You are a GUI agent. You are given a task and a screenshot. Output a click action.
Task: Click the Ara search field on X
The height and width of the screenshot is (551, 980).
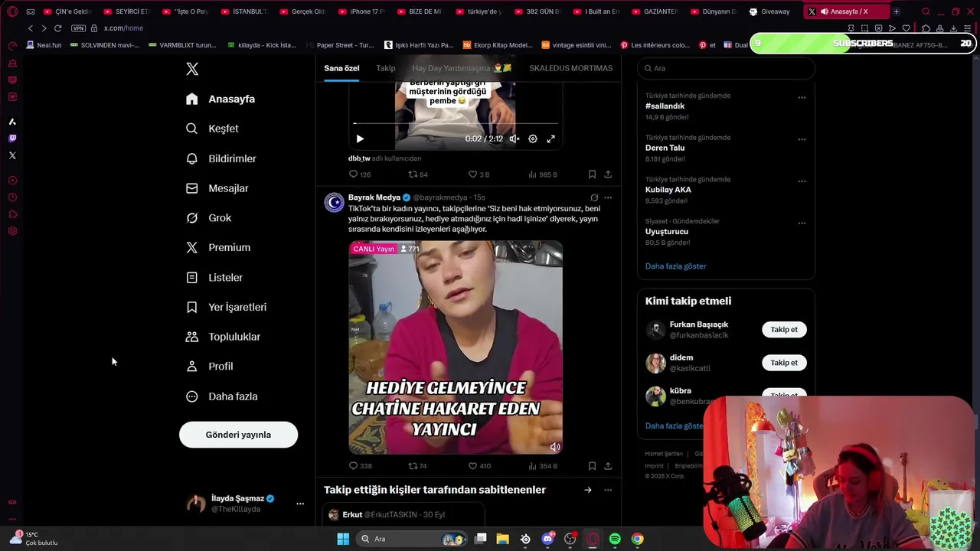[x=726, y=68]
